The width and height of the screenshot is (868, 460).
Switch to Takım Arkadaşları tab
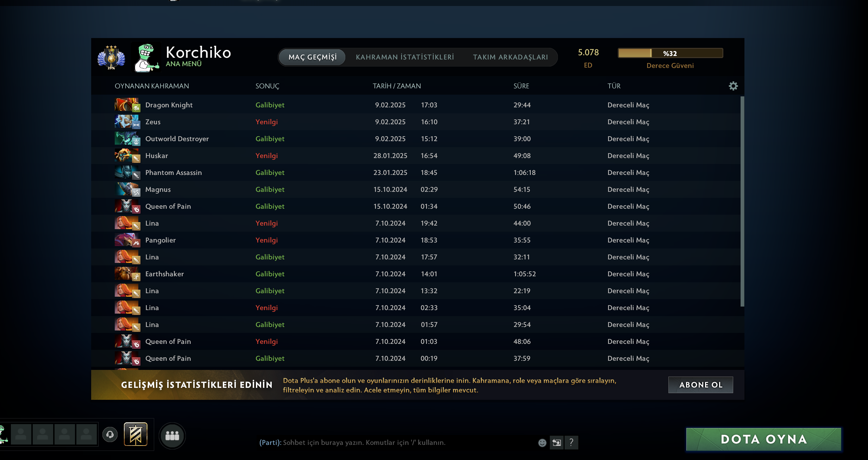[510, 57]
